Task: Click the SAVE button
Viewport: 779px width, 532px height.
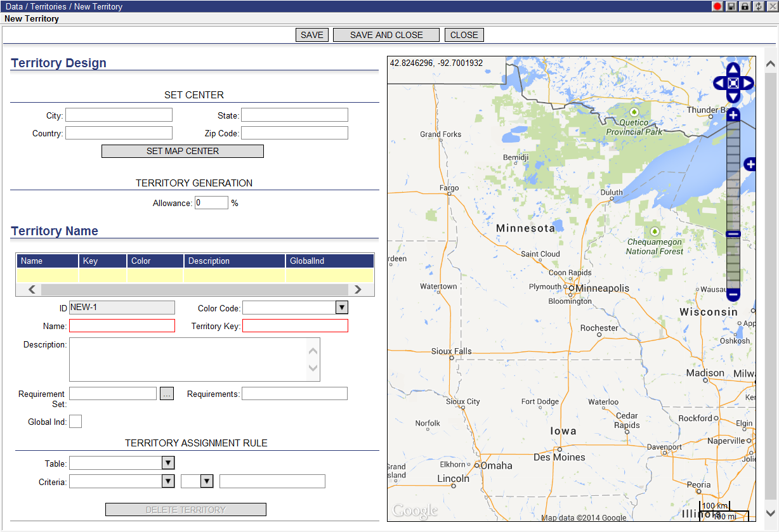Action: coord(312,35)
